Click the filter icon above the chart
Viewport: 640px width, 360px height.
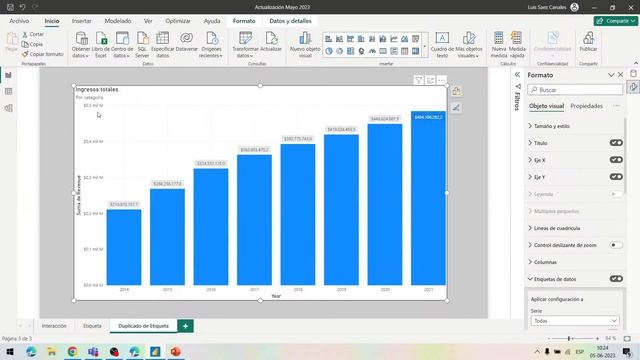click(418, 80)
